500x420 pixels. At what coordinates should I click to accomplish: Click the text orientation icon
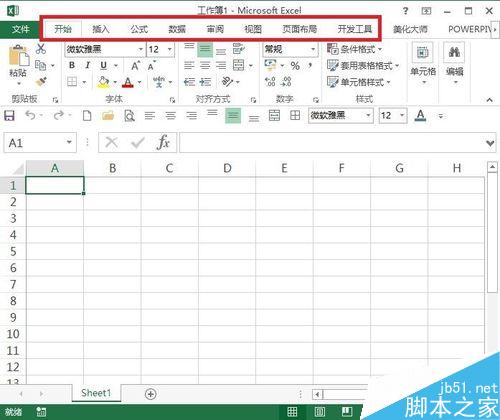click(227, 81)
